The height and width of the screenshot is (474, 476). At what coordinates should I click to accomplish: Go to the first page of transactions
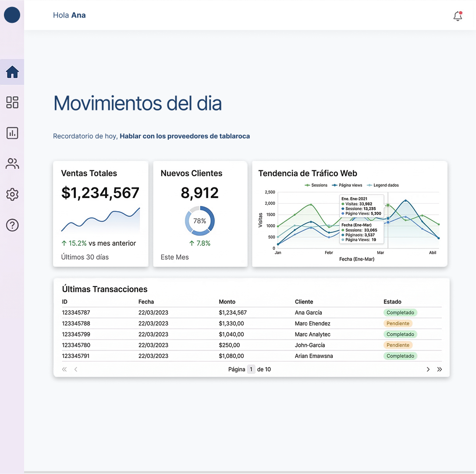64,369
